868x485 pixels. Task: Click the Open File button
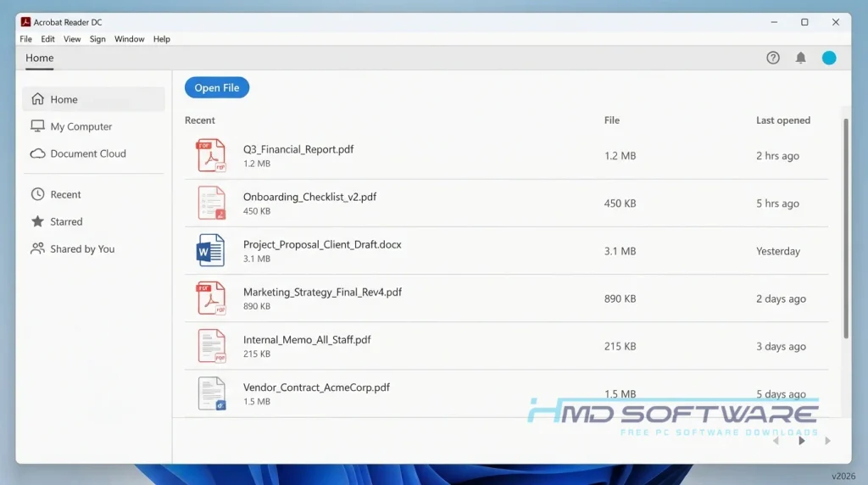click(x=217, y=87)
